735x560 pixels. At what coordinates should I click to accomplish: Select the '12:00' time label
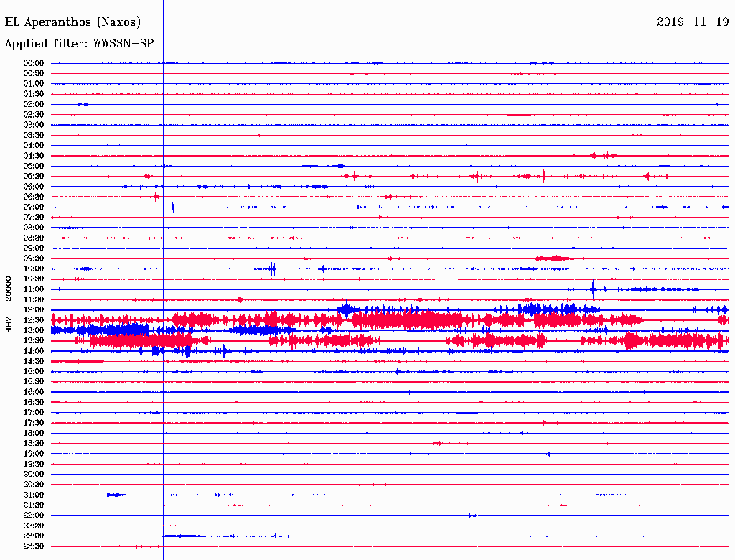[x=34, y=310]
